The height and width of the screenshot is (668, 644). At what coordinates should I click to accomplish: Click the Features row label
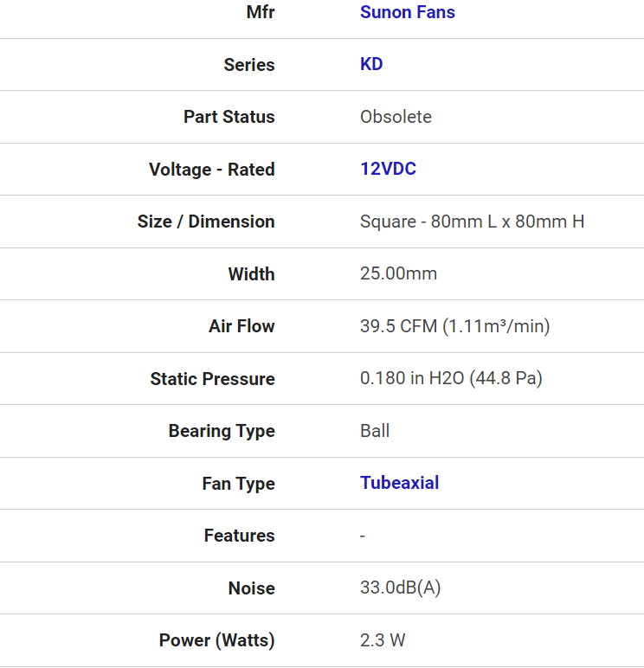point(240,536)
